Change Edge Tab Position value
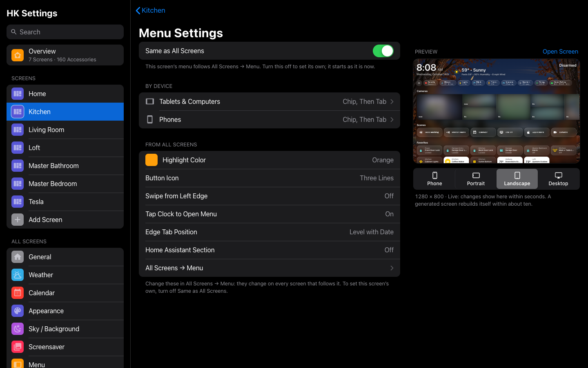Image resolution: width=588 pixels, height=368 pixels. [269, 232]
